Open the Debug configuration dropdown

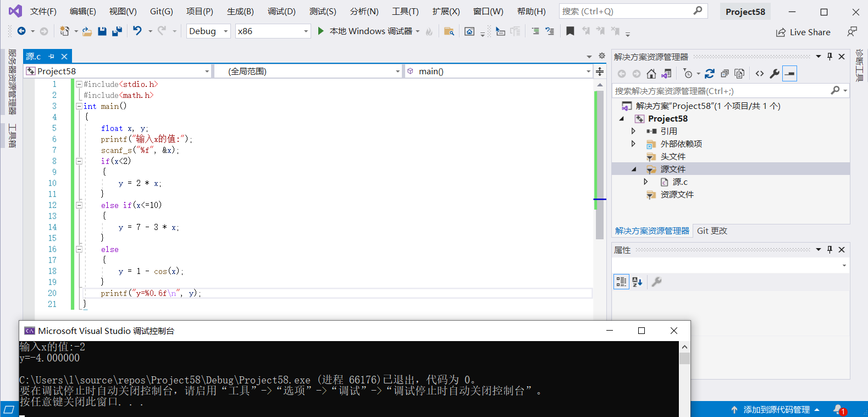coord(226,31)
